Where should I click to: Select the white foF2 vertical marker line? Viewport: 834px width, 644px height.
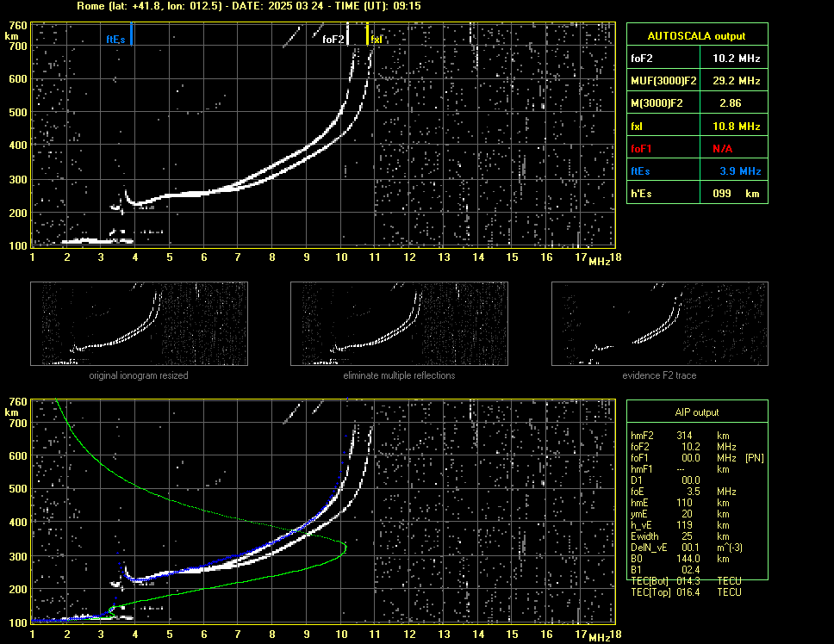pos(347,34)
